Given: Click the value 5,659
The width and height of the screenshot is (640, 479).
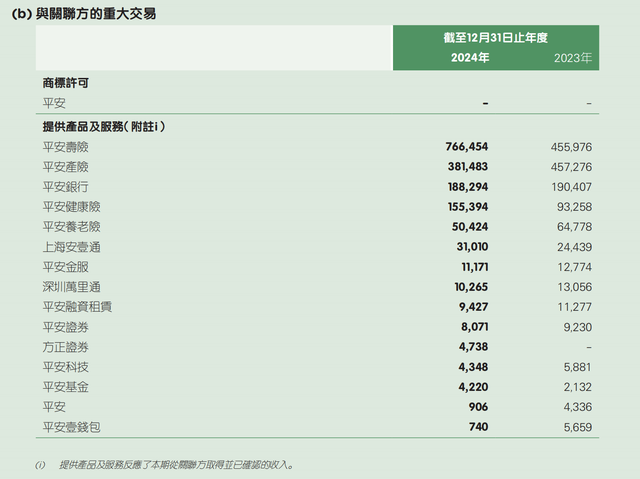Looking at the screenshot, I should pyautogui.click(x=578, y=427).
